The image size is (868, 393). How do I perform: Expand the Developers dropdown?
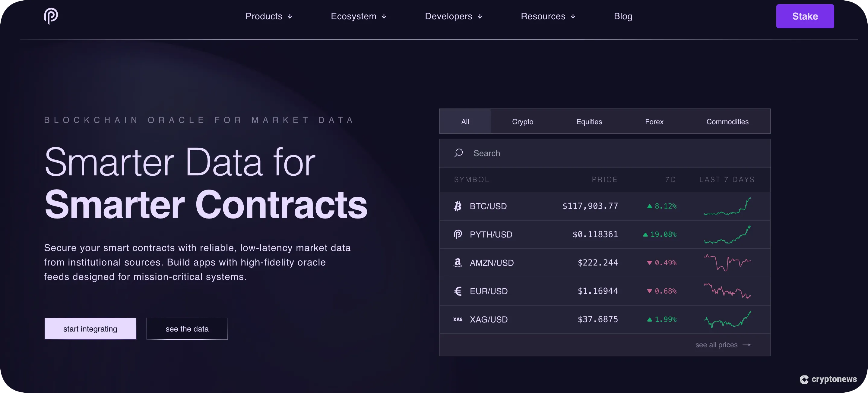tap(453, 16)
